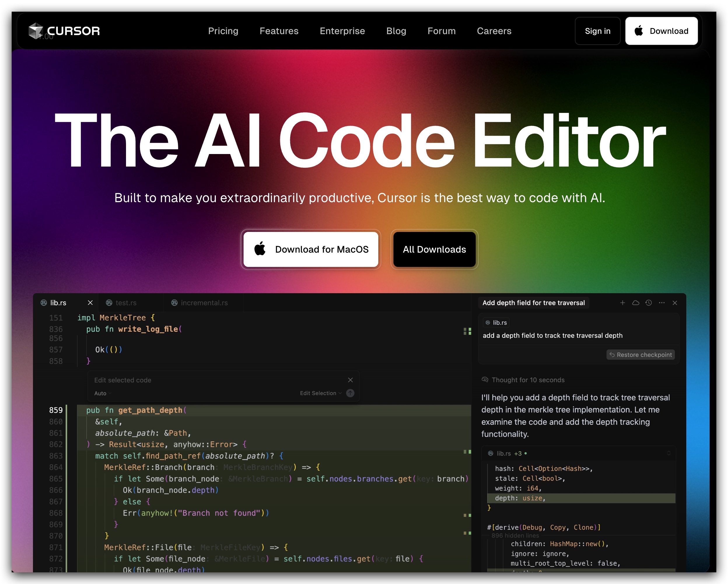Image resolution: width=728 pixels, height=584 pixels.
Task: Open the Auto model dropdown
Action: pyautogui.click(x=102, y=393)
